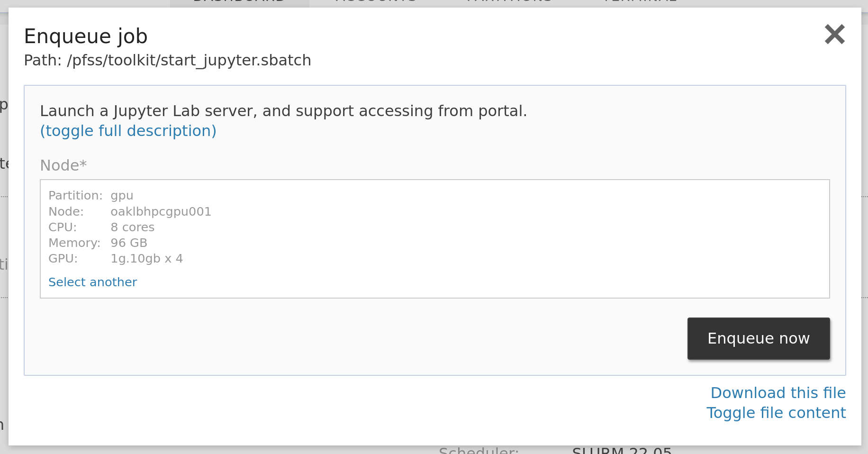The width and height of the screenshot is (868, 454).
Task: Click the Launch a Jupyter Lab server description
Action: pyautogui.click(x=283, y=111)
